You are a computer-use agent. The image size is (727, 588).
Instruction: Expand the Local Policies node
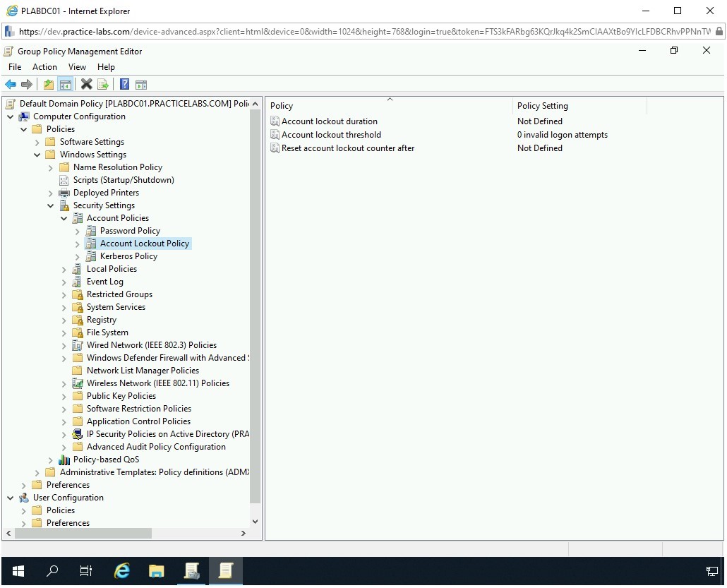pos(64,270)
